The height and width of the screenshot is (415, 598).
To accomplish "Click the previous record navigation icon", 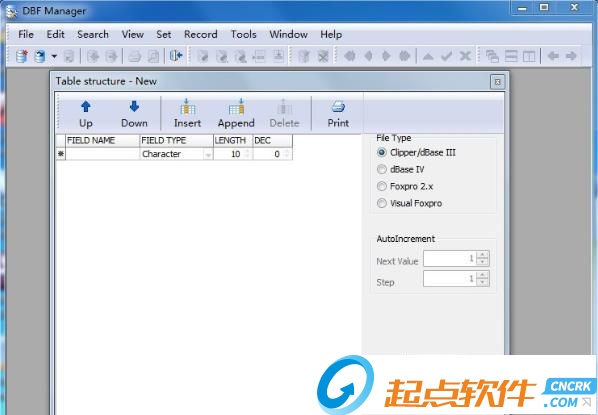I will (x=368, y=56).
